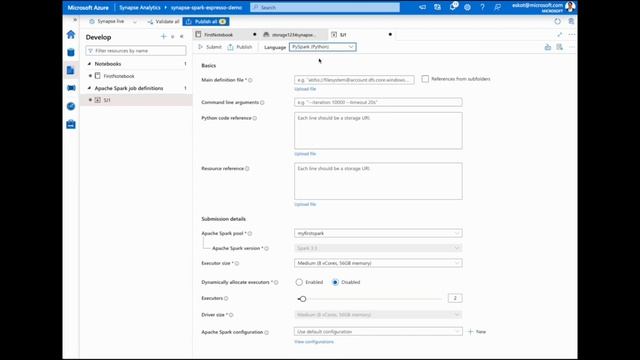The image size is (640, 360).
Task: Click the Azure portal Search box
Action: tap(325, 7)
